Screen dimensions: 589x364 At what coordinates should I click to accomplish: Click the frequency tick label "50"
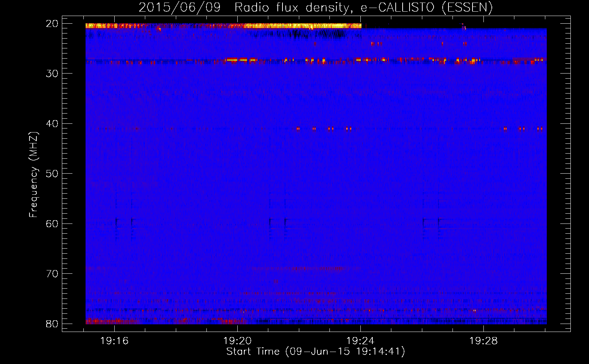click(52, 174)
